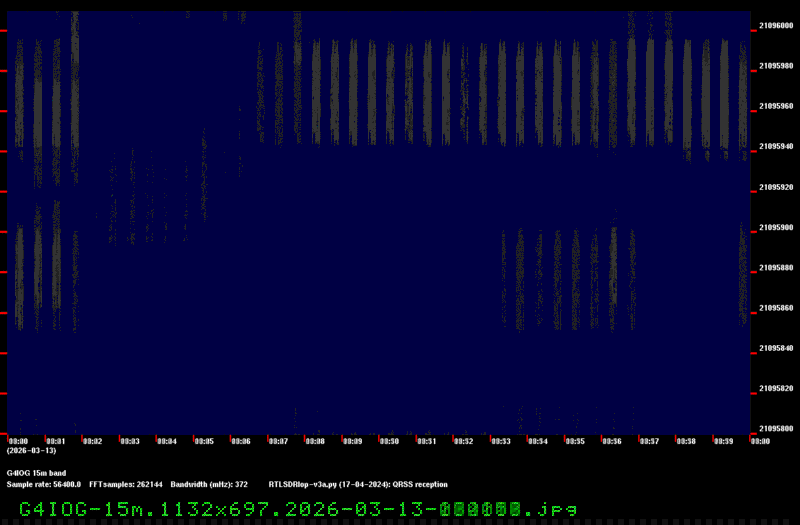The image size is (800, 525).
Task: Click the 21095940 frequency label
Action: click(x=776, y=146)
